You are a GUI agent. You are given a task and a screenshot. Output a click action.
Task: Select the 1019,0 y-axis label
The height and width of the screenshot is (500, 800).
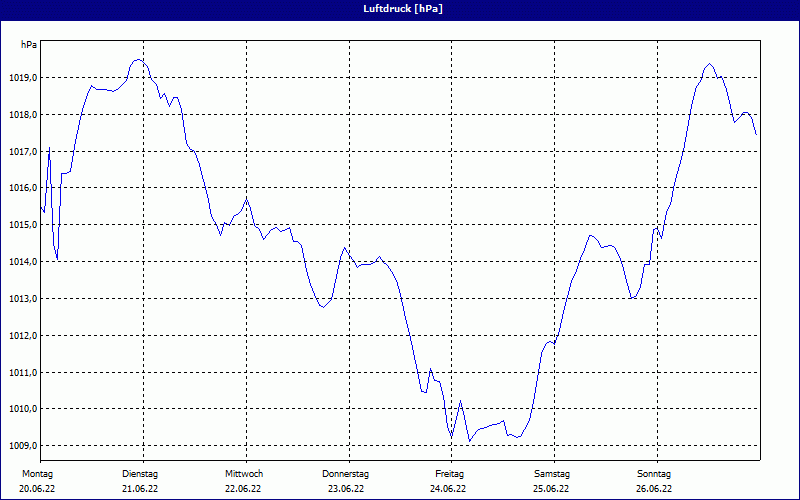coord(21,78)
